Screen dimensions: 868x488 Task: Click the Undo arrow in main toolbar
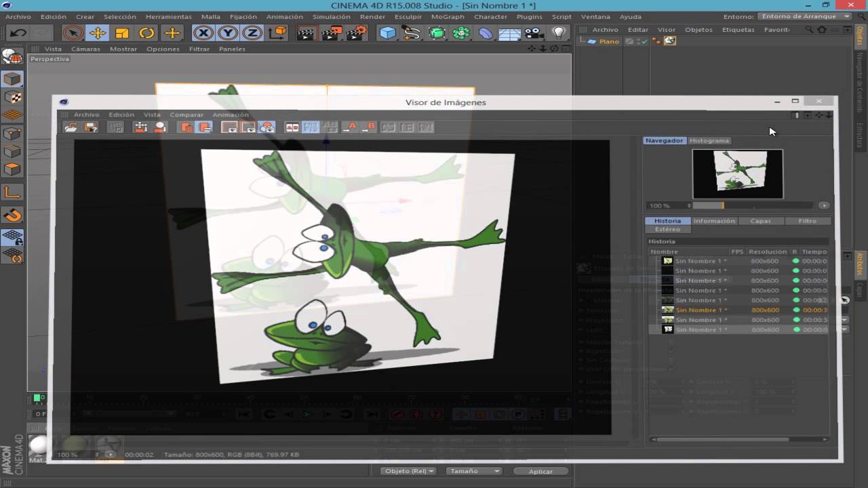(18, 33)
